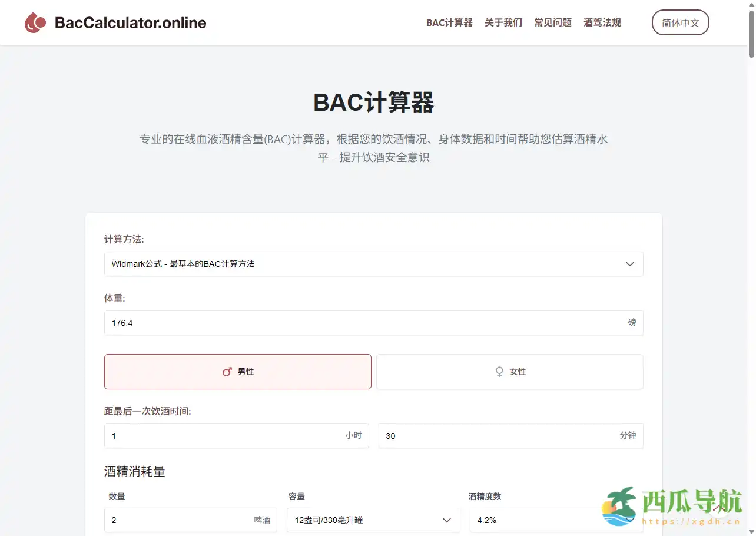Click the female gender symbol icon
This screenshot has width=756, height=536.
pos(499,372)
